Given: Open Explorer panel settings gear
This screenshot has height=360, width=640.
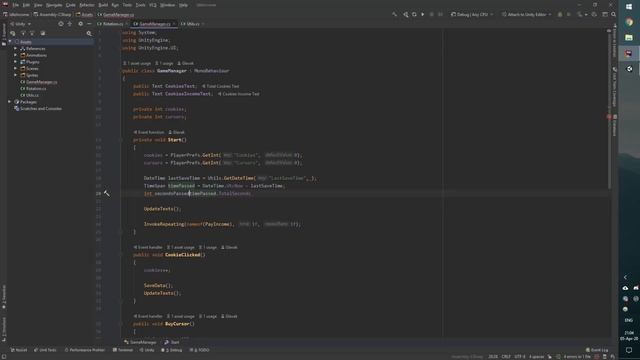Looking at the screenshot, I should 80,24.
